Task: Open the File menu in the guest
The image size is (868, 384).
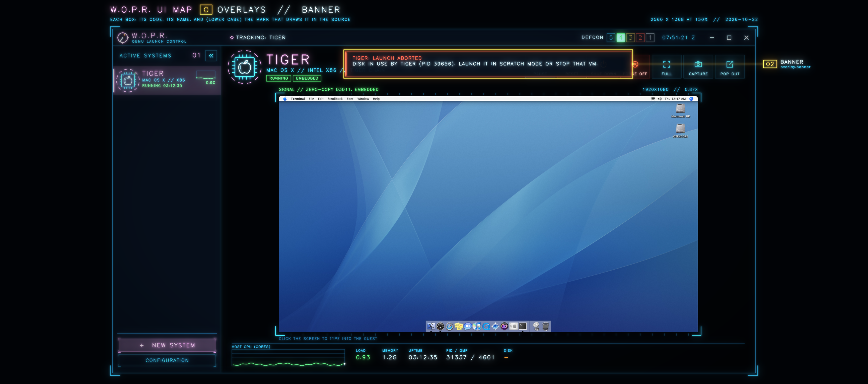Action: 311,99
